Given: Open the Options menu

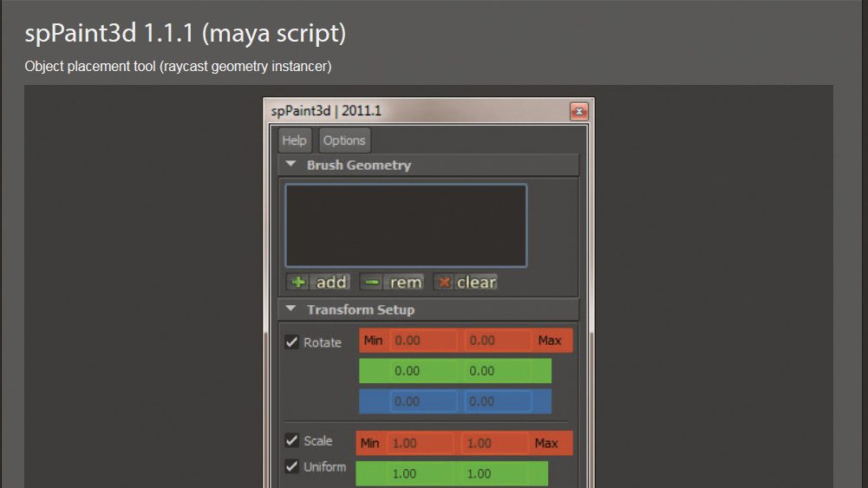Looking at the screenshot, I should point(344,140).
